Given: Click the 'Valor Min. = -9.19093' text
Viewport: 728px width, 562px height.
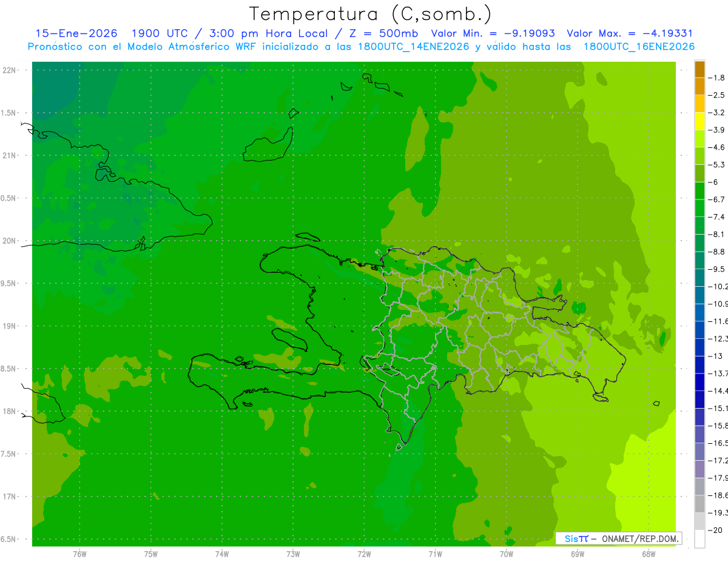Looking at the screenshot, I should coord(493,33).
